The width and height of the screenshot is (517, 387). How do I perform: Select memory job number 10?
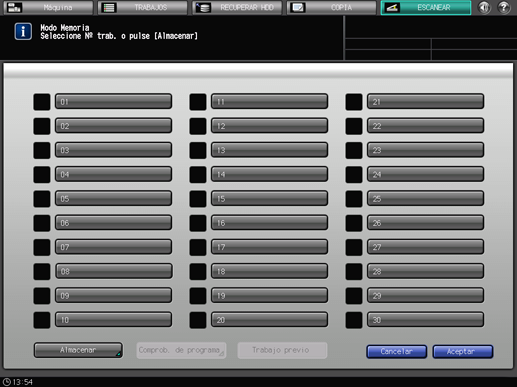click(x=113, y=320)
